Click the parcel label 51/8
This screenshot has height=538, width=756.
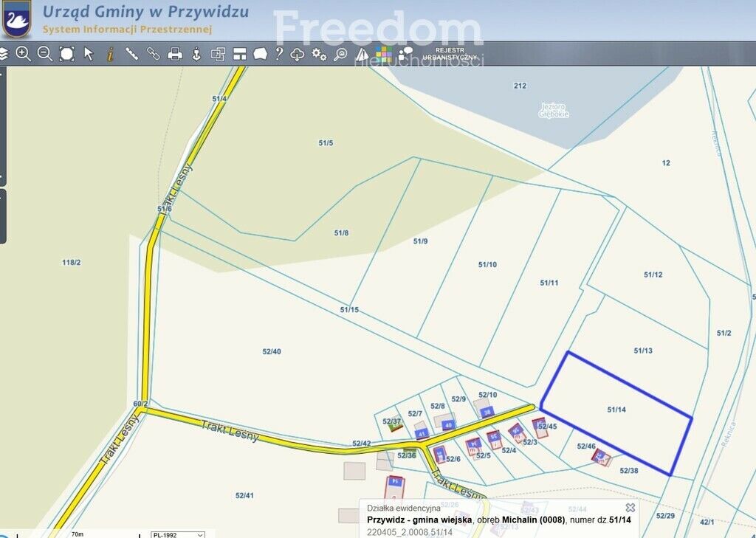pyautogui.click(x=341, y=233)
